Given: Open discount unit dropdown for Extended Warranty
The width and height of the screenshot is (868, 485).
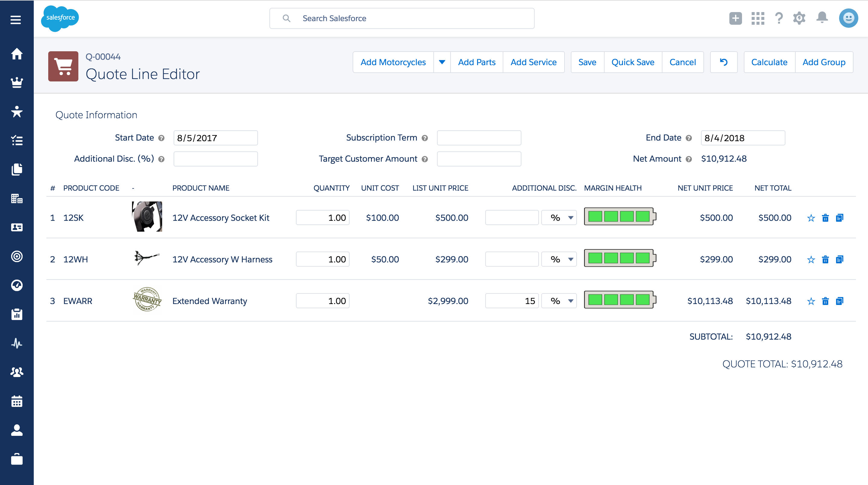Looking at the screenshot, I should (x=559, y=300).
